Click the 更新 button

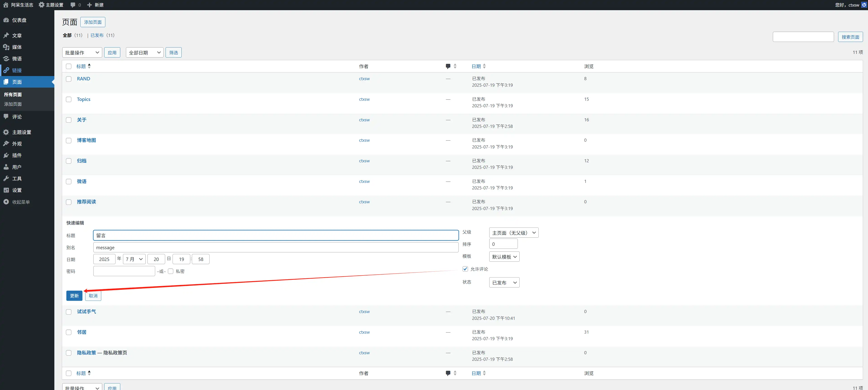[x=74, y=296]
